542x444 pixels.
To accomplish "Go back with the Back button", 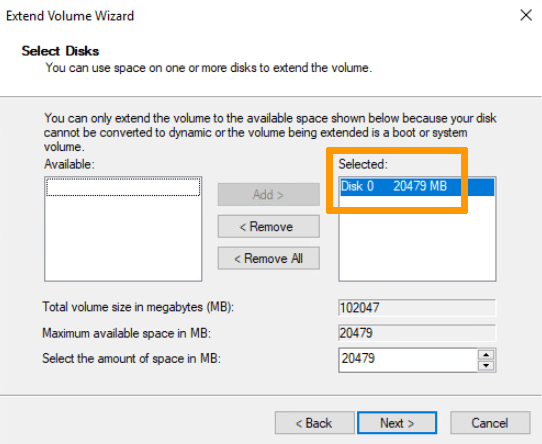I will point(315,423).
